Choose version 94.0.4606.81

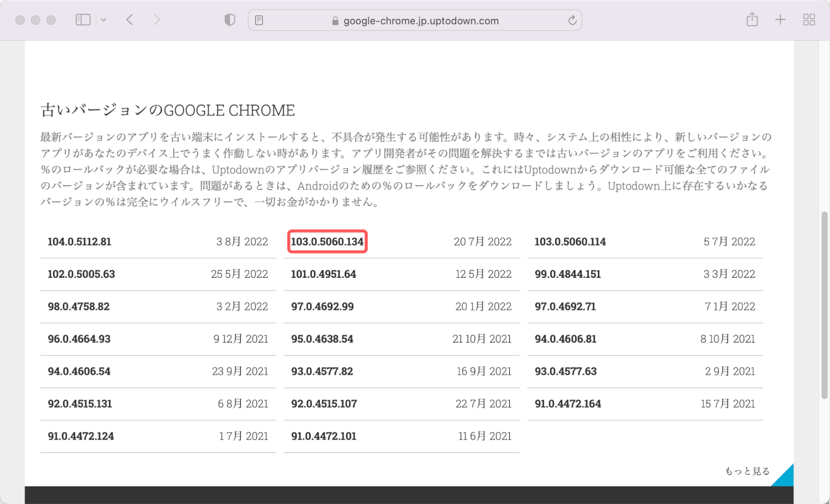point(565,339)
